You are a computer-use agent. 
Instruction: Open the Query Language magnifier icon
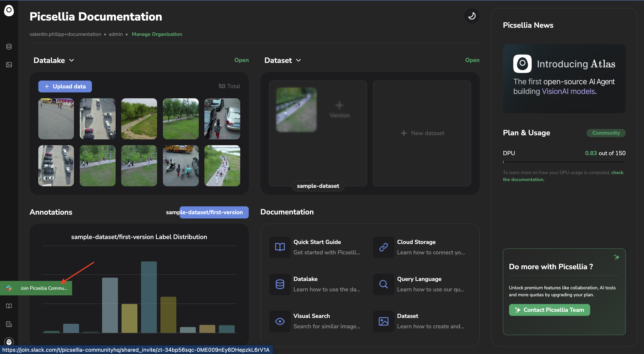click(x=383, y=284)
